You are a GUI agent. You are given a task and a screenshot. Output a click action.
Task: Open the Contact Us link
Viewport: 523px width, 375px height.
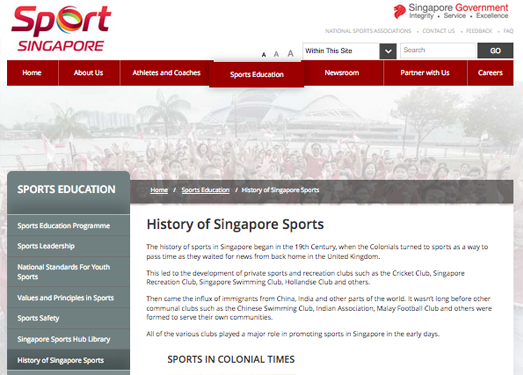439,31
